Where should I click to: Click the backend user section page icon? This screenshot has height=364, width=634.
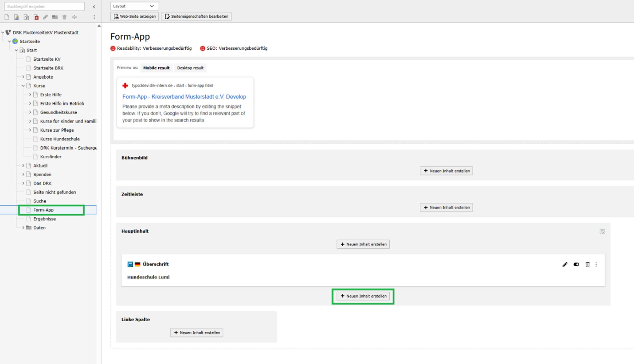(17, 17)
